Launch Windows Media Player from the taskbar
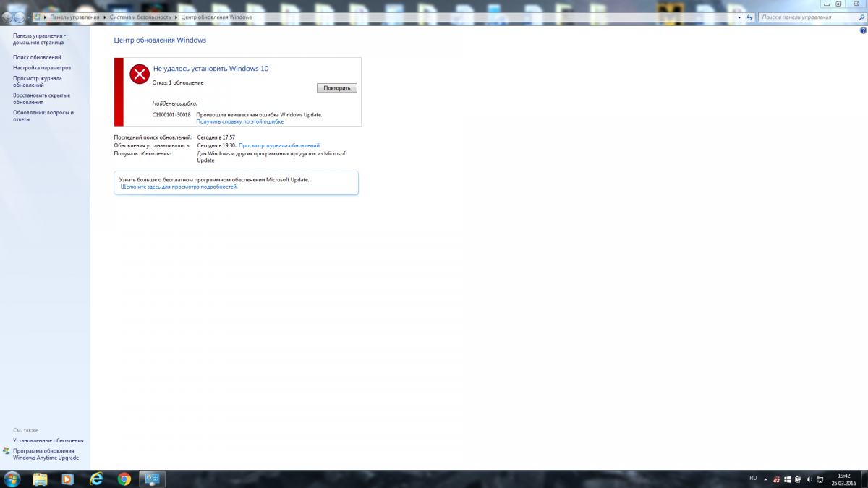This screenshot has width=868, height=488. click(68, 479)
